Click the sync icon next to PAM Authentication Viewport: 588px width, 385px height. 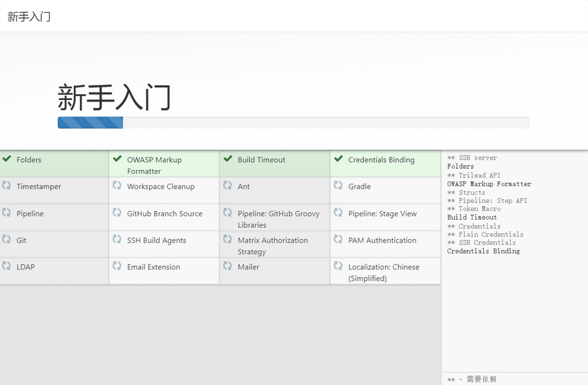(338, 239)
